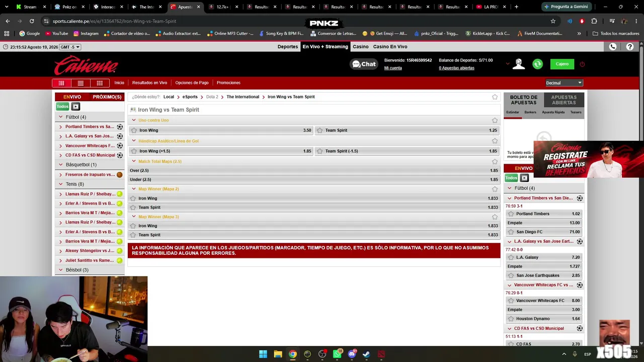Screen dimensions: 644x362
Task: Collapse the Map Winner (Mapa 2) market
Action: point(134,189)
